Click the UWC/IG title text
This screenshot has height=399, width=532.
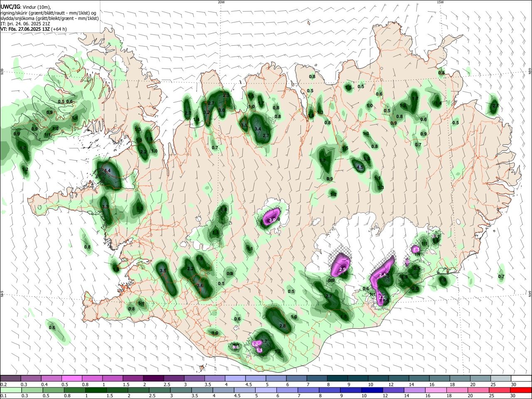coord(10,7)
